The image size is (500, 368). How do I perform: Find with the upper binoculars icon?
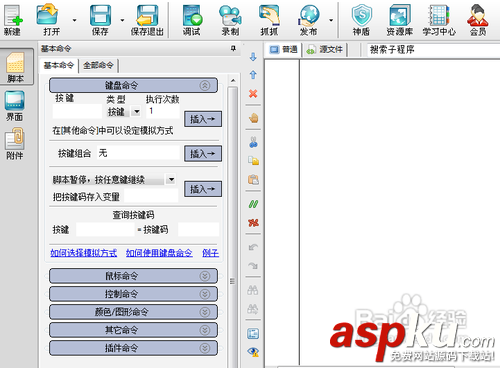tap(253, 290)
